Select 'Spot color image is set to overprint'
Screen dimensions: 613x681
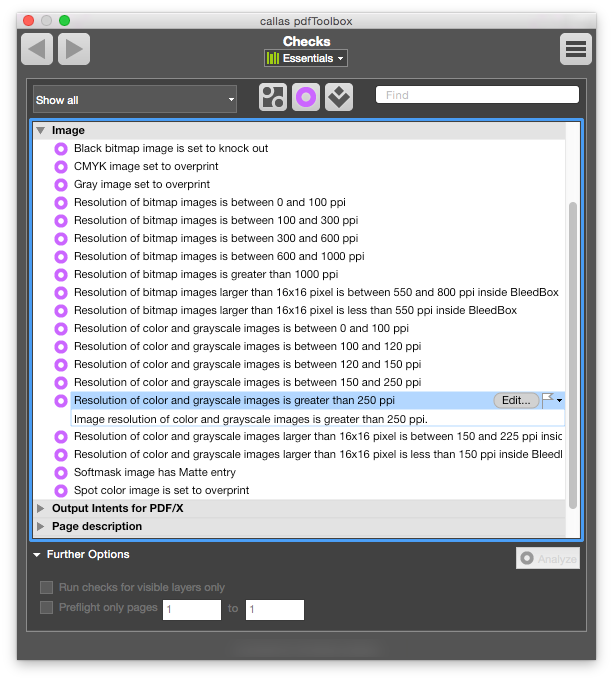click(161, 490)
